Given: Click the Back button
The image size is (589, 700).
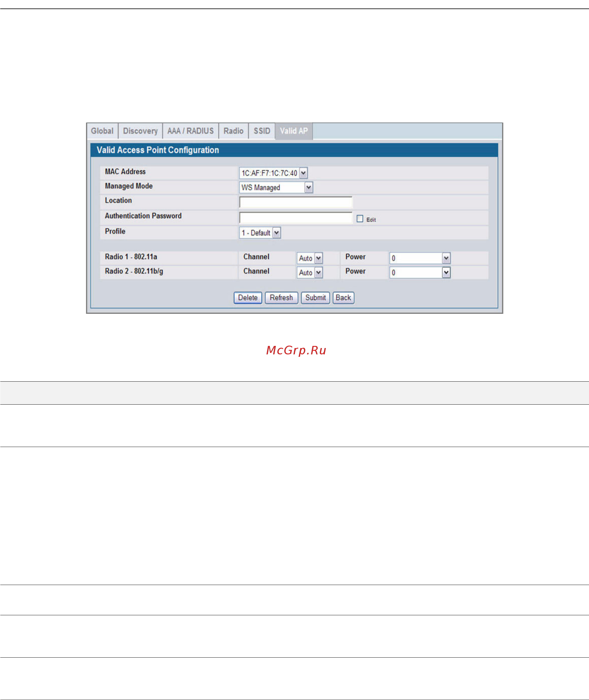Looking at the screenshot, I should [343, 297].
